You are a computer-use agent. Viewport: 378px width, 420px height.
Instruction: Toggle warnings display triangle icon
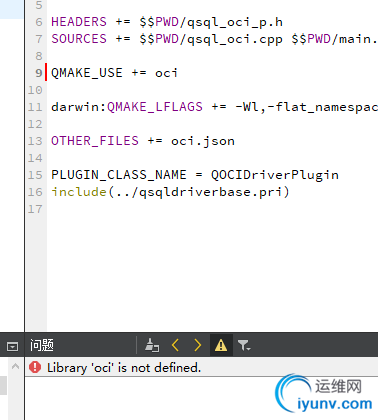pos(221,345)
